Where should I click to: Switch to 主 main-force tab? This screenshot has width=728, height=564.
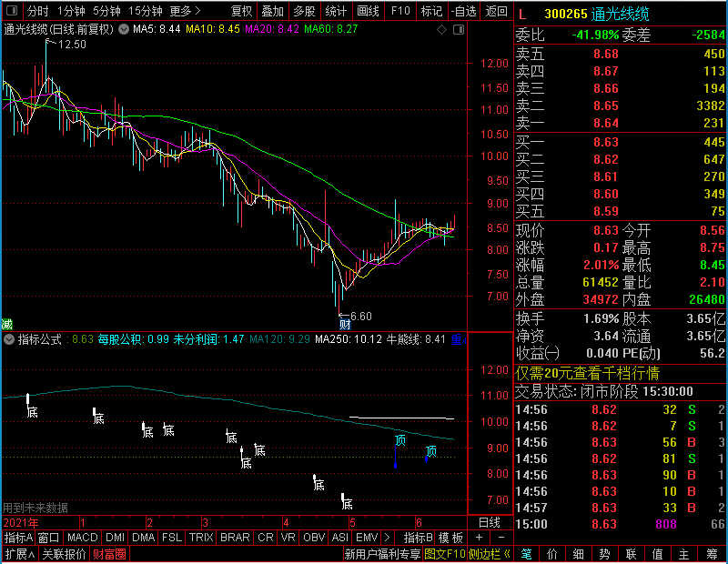tap(684, 554)
